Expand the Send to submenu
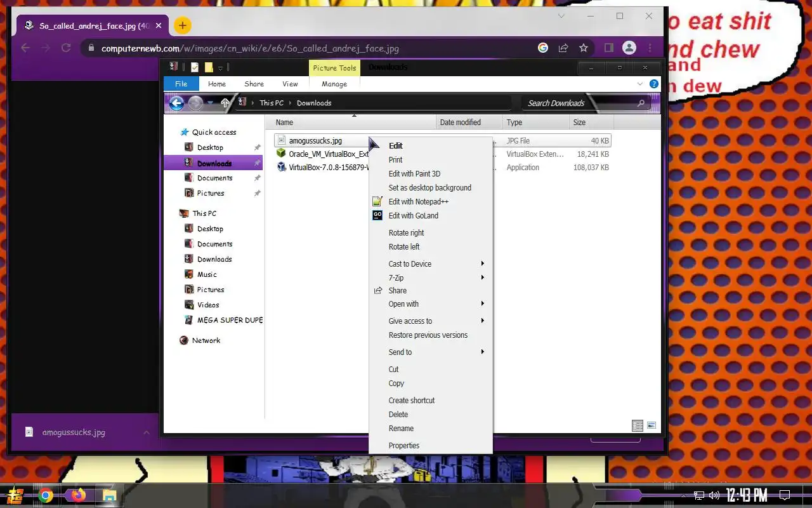 coord(431,352)
